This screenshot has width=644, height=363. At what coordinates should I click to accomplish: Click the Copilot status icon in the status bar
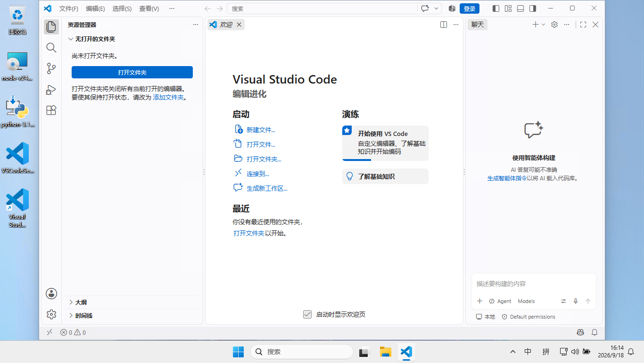pyautogui.click(x=580, y=332)
